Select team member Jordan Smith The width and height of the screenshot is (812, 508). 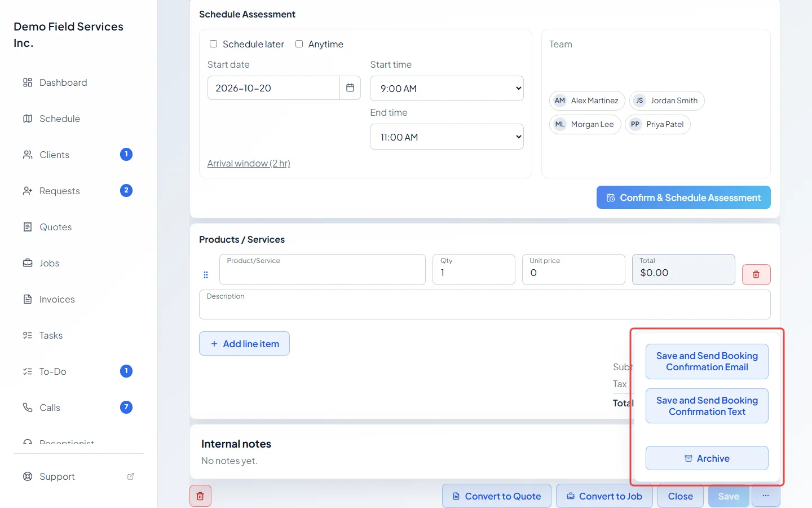click(x=667, y=100)
